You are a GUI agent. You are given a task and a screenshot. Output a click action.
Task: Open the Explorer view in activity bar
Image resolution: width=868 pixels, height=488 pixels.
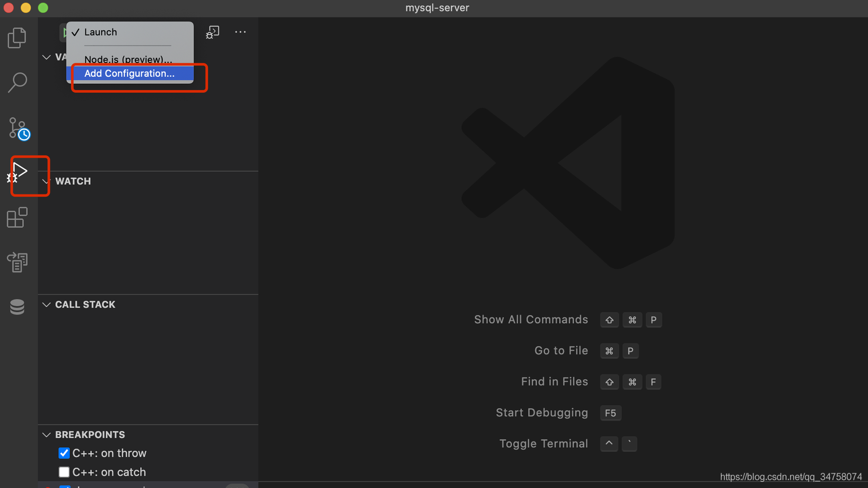click(17, 38)
